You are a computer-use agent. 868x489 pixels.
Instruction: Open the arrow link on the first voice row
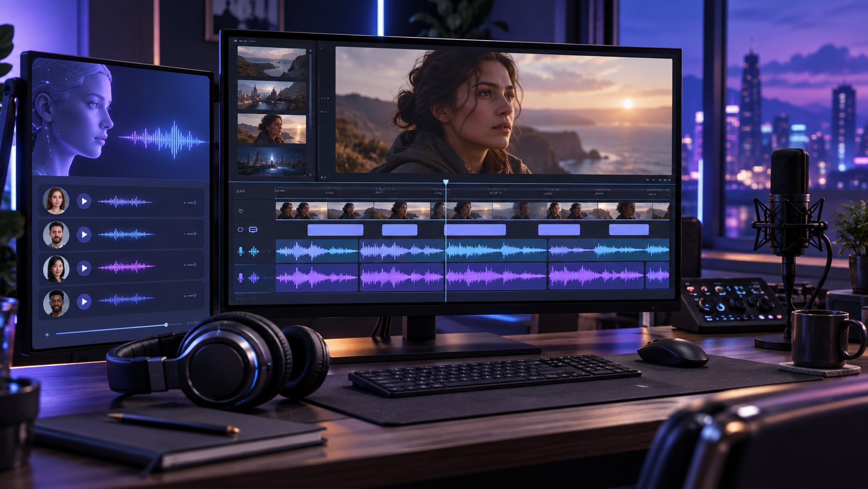click(x=190, y=203)
